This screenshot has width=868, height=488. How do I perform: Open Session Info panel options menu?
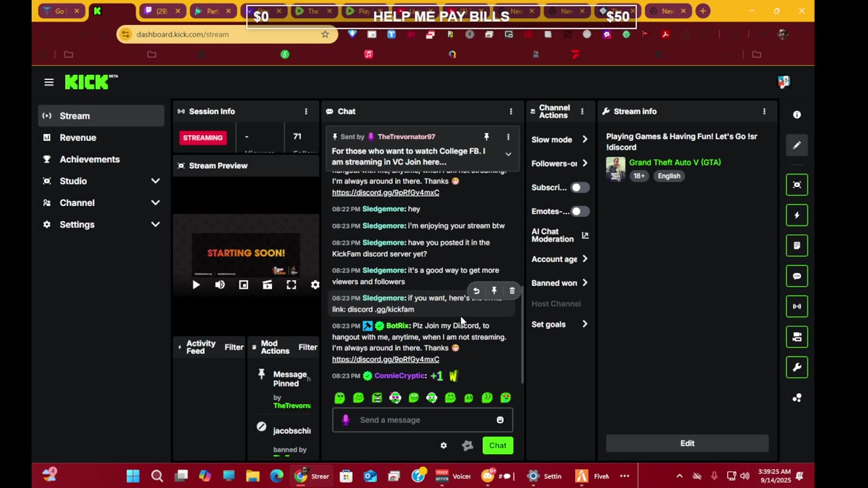306,111
